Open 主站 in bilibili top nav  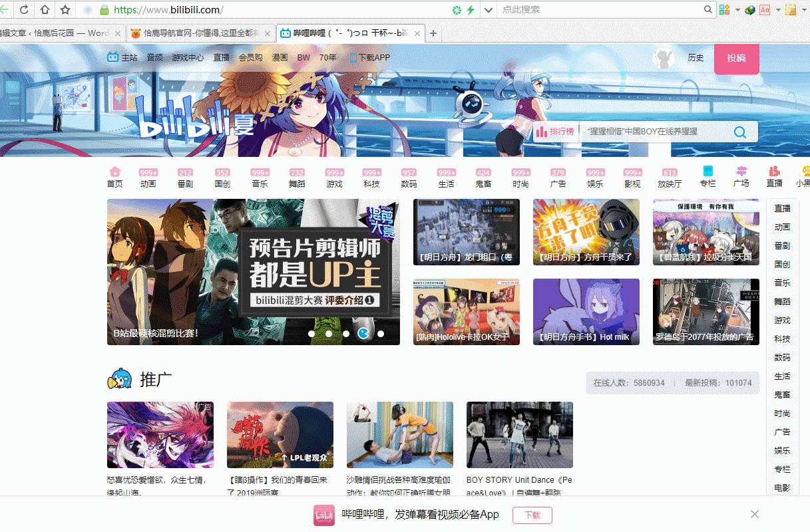coord(122,58)
